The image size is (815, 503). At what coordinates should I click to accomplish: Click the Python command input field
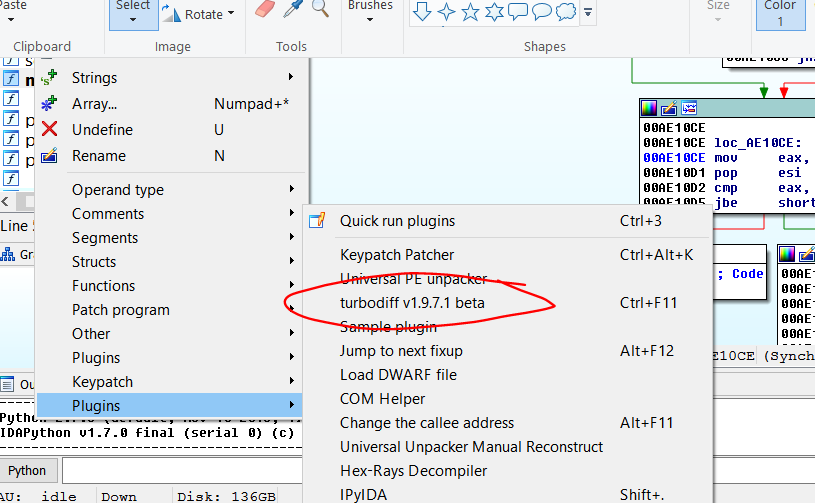tap(400, 470)
